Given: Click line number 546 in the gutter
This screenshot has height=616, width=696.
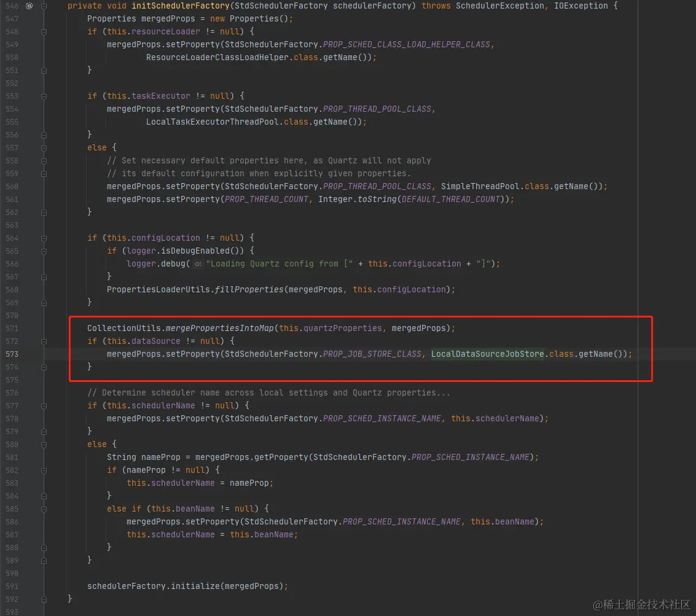Looking at the screenshot, I should (x=12, y=6).
